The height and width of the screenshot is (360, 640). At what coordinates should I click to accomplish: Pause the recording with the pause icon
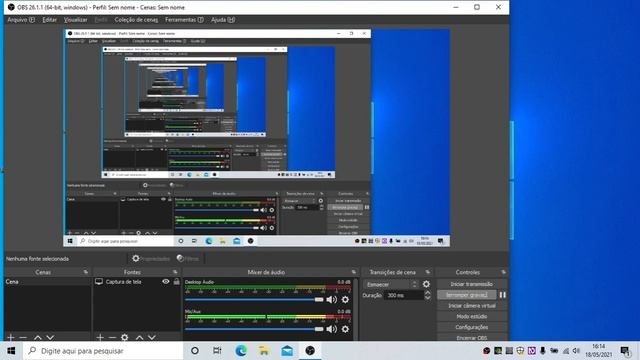click(x=502, y=295)
